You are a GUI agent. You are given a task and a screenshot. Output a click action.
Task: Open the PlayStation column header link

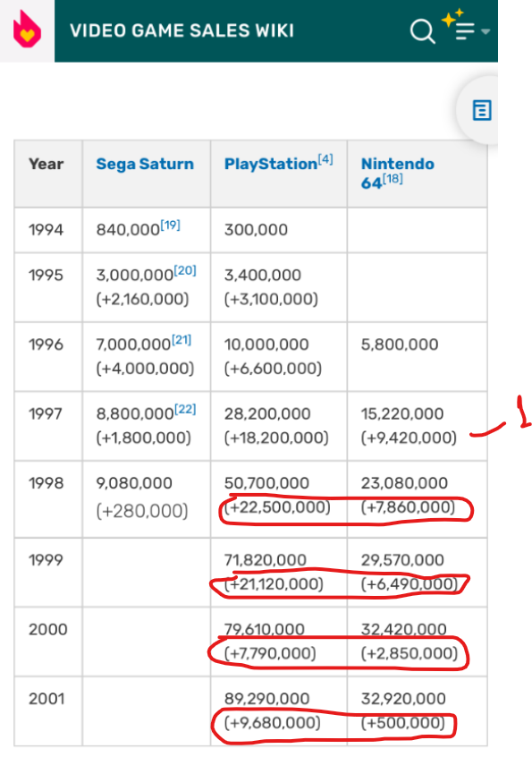click(271, 164)
